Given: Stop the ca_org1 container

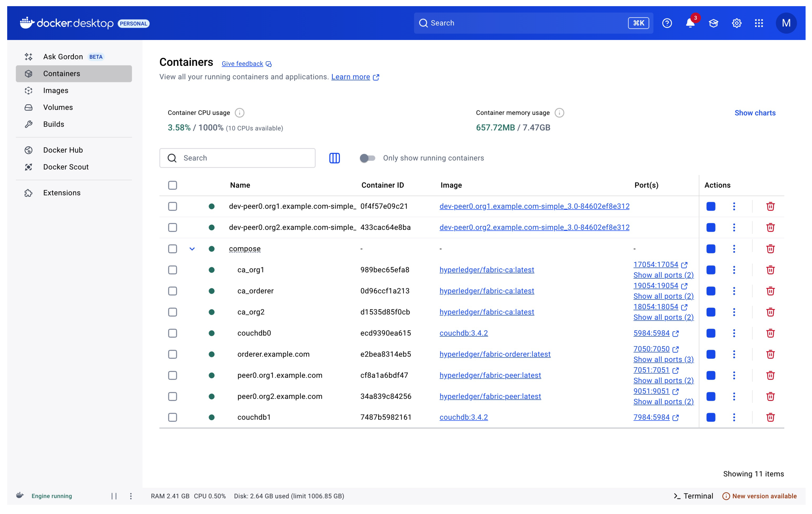Looking at the screenshot, I should coord(711,270).
